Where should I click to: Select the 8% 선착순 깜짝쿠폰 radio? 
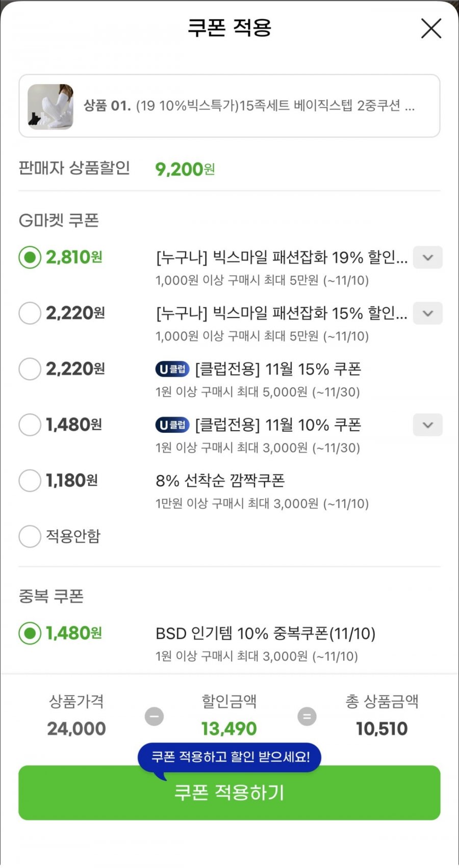pos(30,480)
